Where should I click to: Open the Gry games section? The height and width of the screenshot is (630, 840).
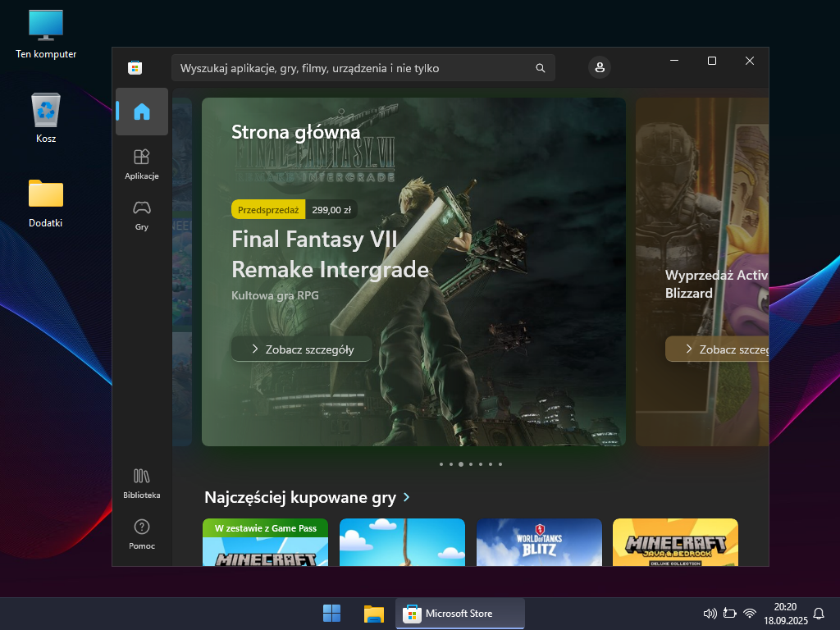[142, 215]
